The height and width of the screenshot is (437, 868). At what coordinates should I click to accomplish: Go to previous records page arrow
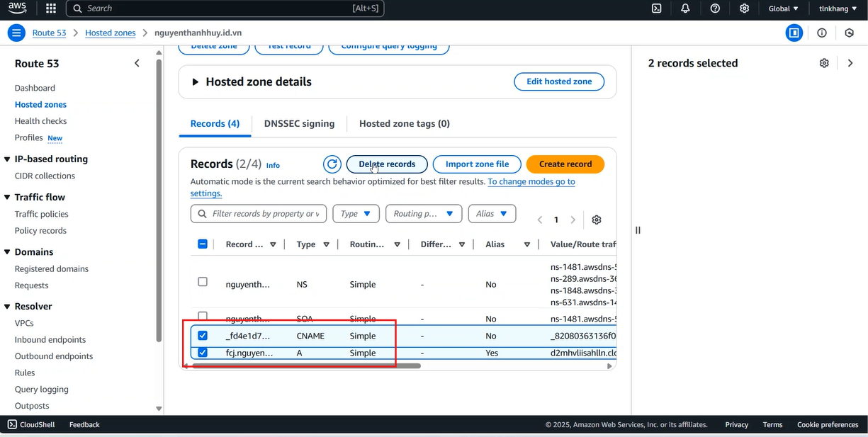click(540, 220)
